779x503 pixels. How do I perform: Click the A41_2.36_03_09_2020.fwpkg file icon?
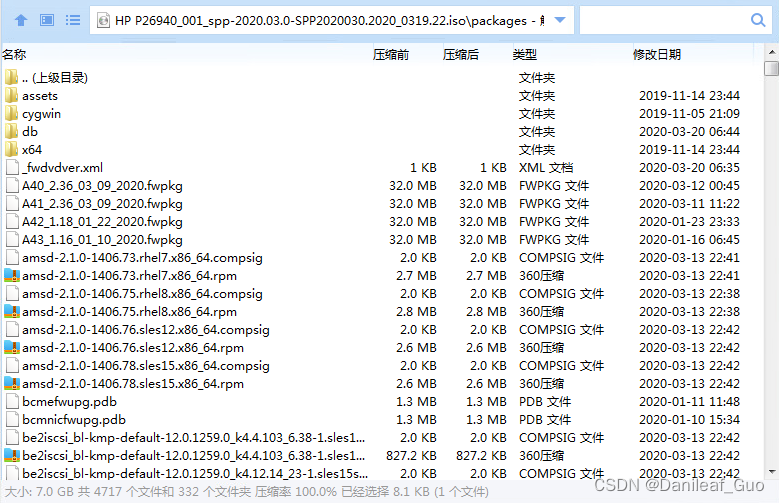pyautogui.click(x=12, y=203)
